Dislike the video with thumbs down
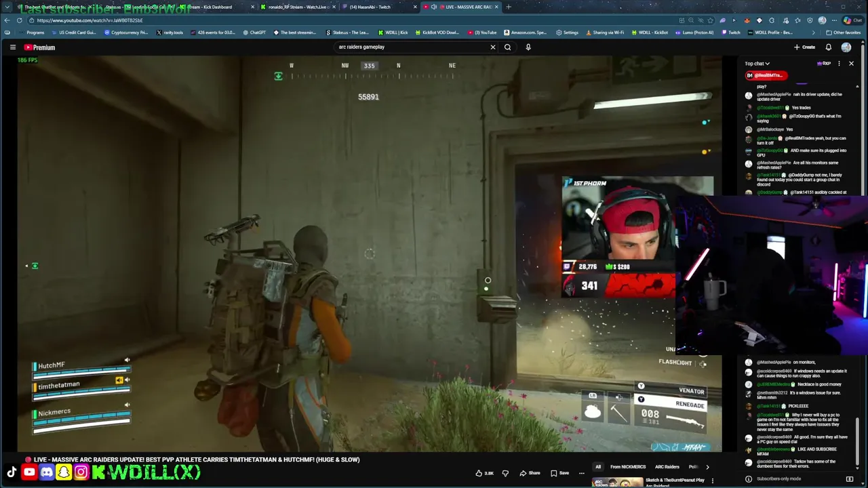Image resolution: width=868 pixels, height=488 pixels. tap(505, 473)
